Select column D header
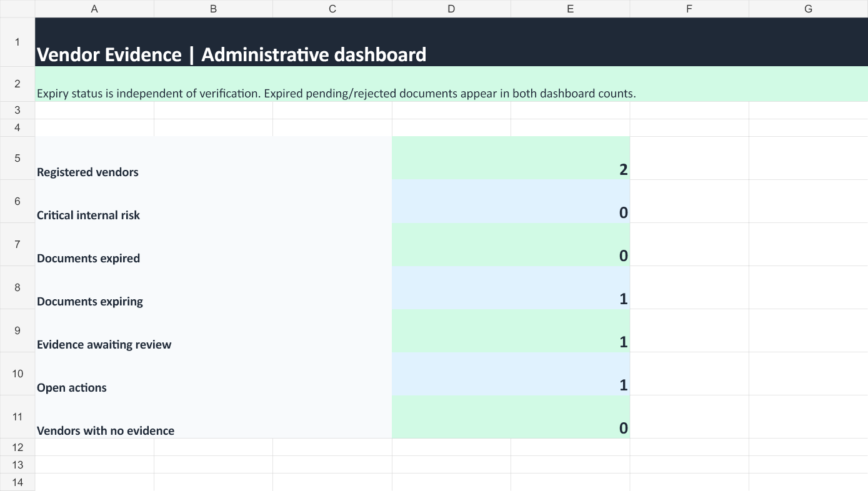The image size is (868, 491). pos(451,9)
